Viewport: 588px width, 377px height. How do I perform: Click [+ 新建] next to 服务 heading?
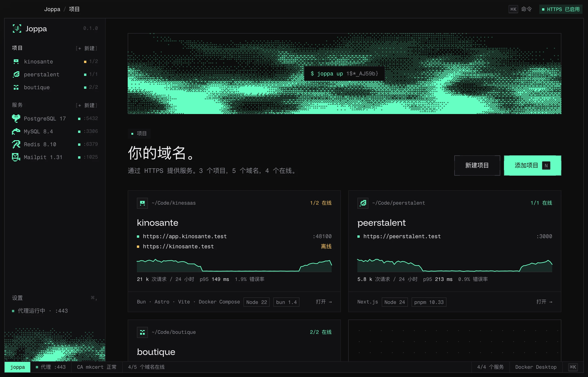coord(86,105)
